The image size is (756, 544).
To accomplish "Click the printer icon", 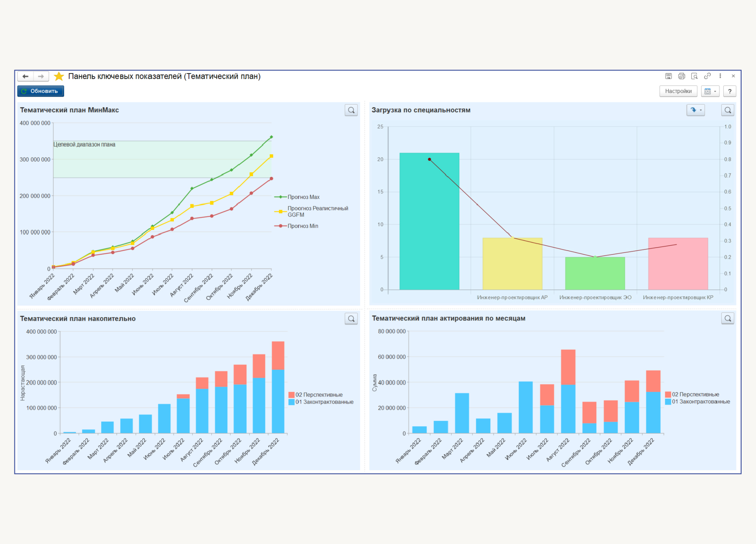I will pos(682,76).
